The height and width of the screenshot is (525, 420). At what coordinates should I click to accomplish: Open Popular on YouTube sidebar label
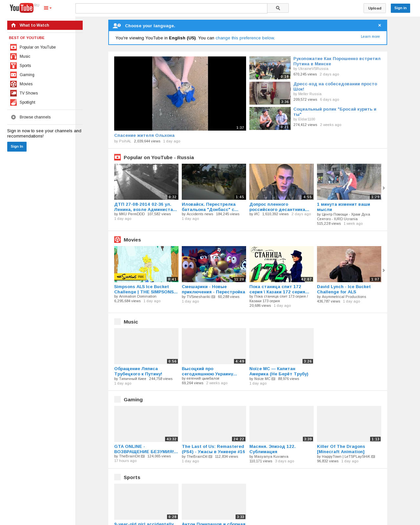coord(38,47)
